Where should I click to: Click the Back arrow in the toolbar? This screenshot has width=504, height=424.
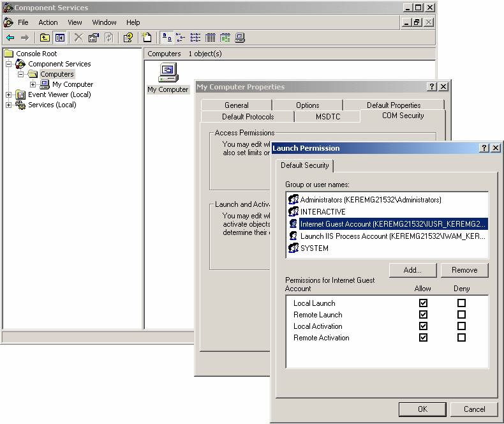point(10,38)
